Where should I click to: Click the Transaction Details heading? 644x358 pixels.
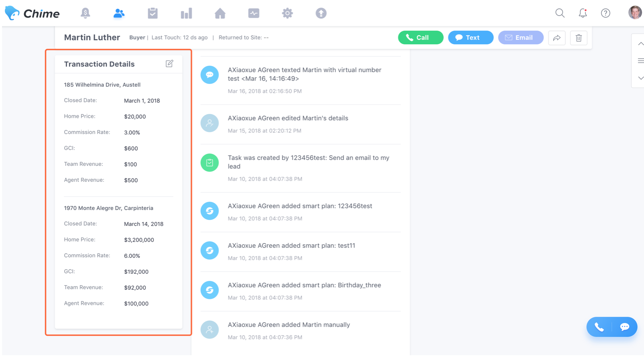coord(99,64)
